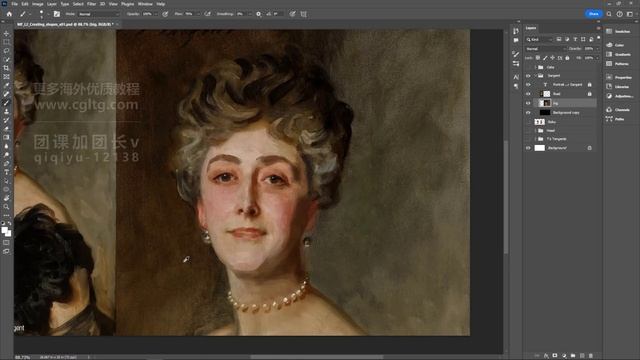
Task: Click the search icon at top right
Action: coord(609,14)
